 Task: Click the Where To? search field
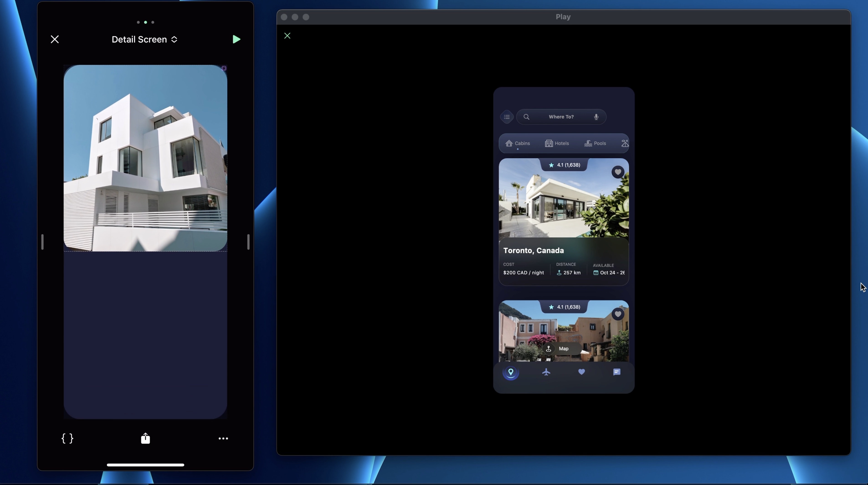tap(561, 117)
